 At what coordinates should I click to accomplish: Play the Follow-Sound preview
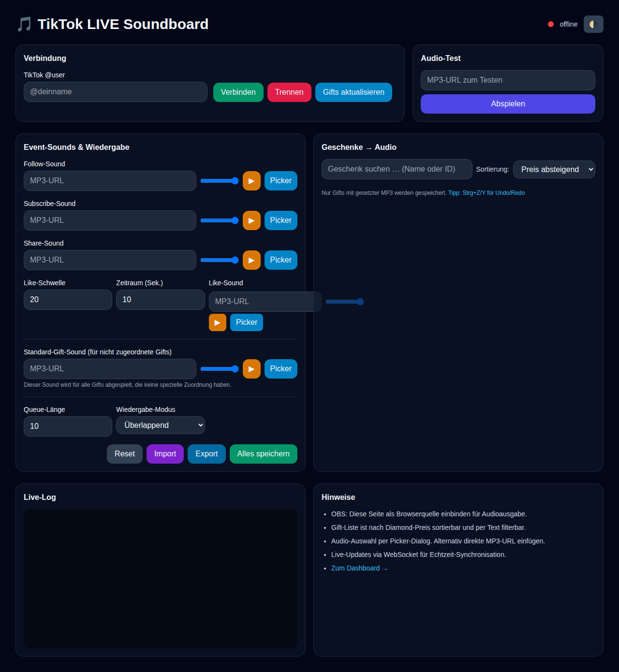[251, 180]
